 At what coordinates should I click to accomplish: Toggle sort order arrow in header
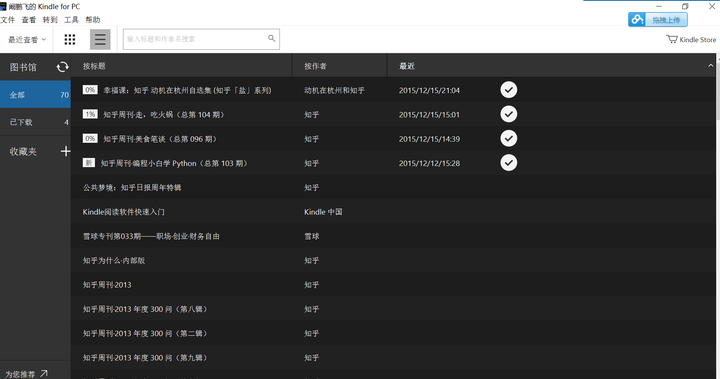click(710, 66)
